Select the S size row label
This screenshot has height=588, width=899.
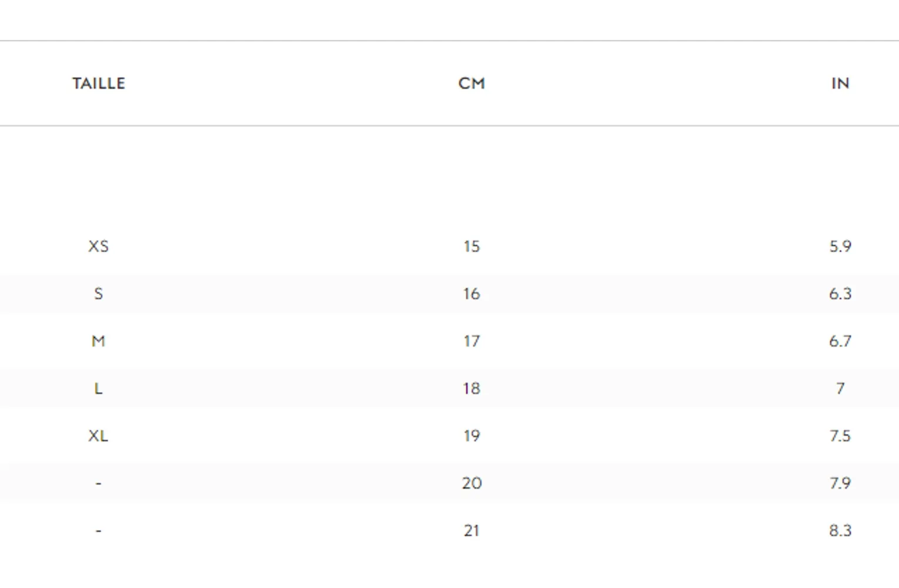pyautogui.click(x=98, y=293)
